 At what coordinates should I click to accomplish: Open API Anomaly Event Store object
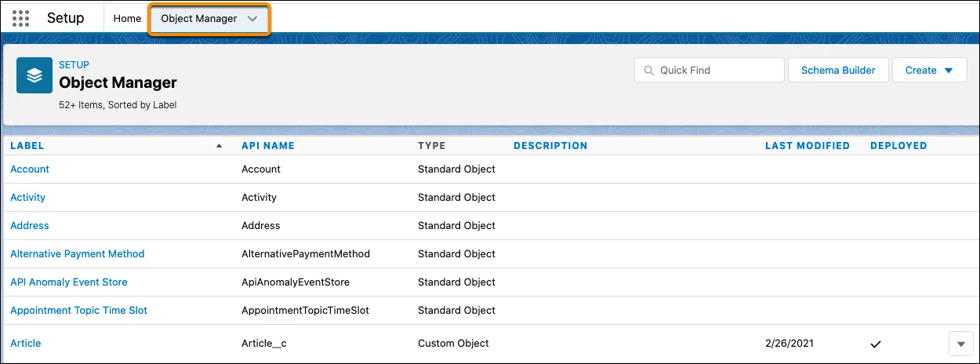click(69, 282)
